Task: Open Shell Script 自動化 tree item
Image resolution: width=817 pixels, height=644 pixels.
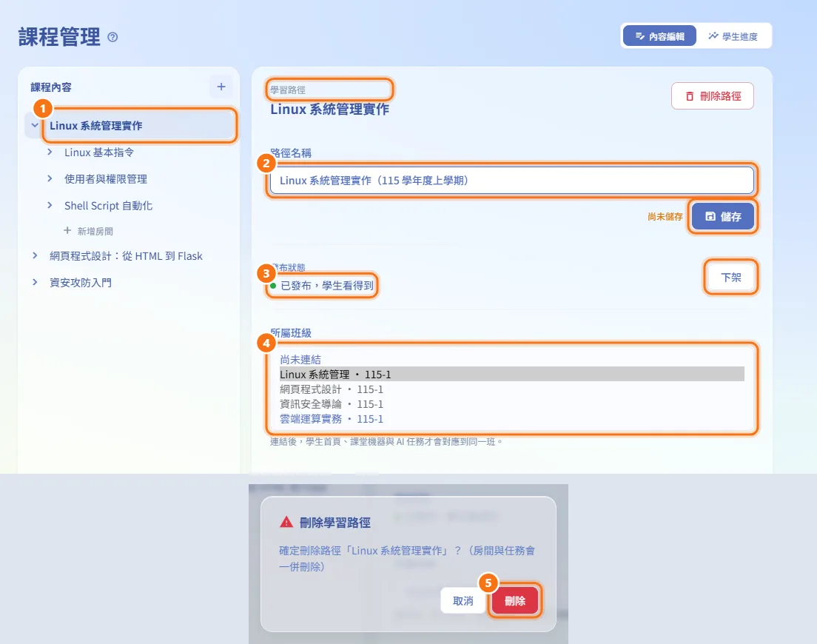Action: (x=108, y=205)
